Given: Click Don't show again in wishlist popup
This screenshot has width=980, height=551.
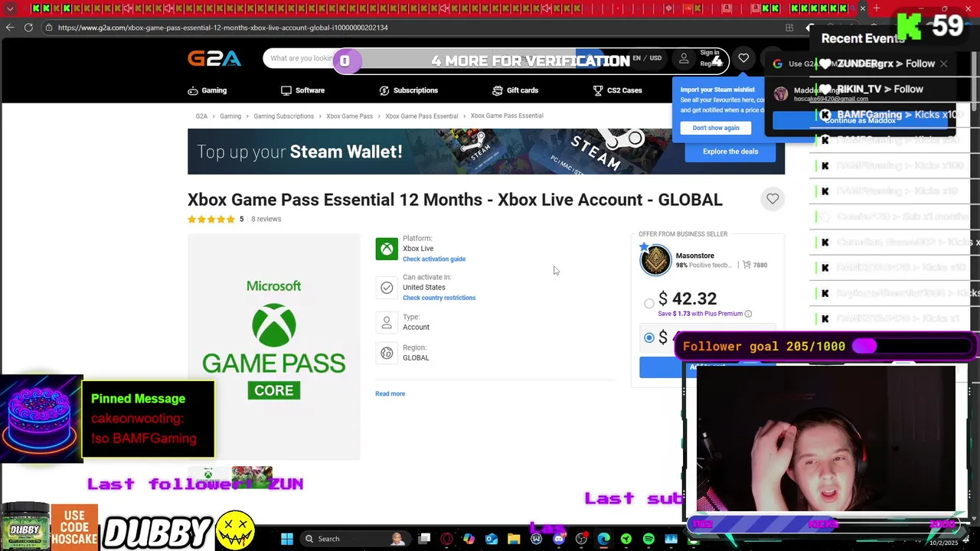Looking at the screenshot, I should click(x=716, y=128).
